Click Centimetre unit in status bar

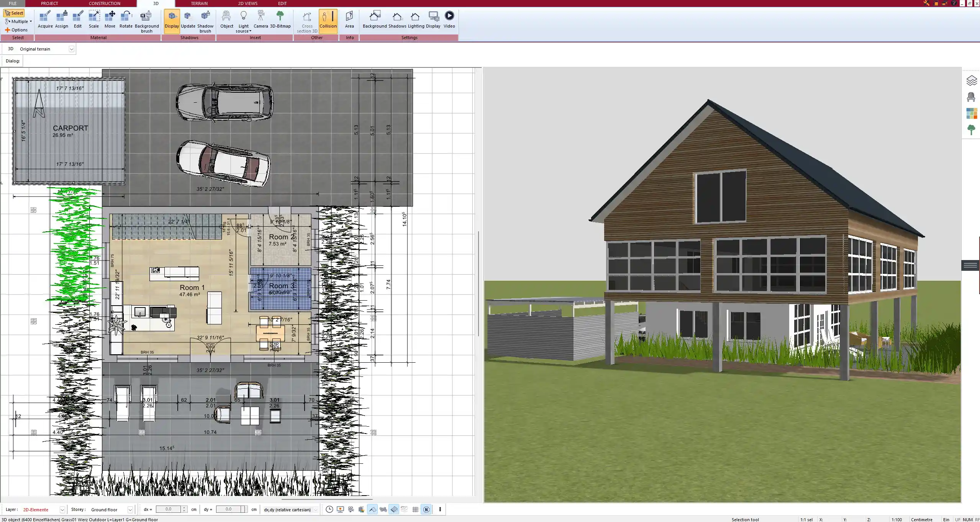tap(922, 519)
